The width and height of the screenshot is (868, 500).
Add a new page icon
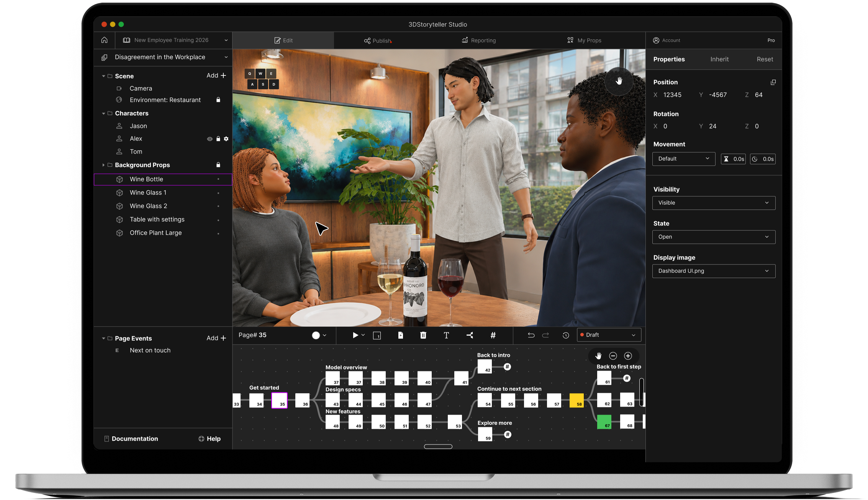(400, 335)
